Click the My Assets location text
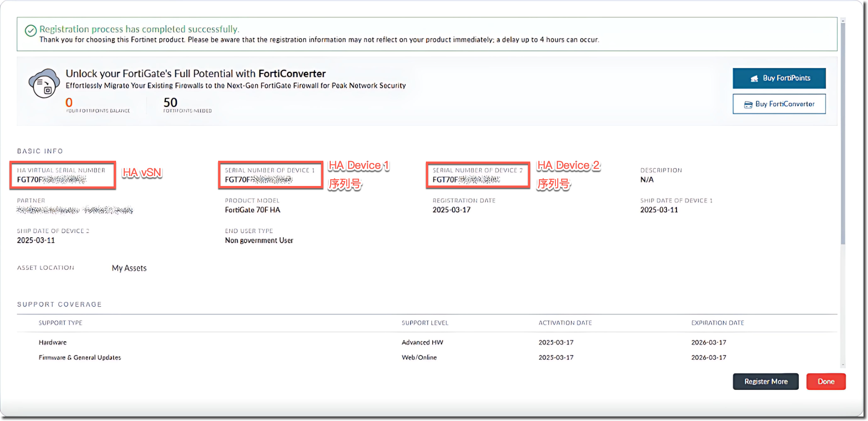 [129, 268]
